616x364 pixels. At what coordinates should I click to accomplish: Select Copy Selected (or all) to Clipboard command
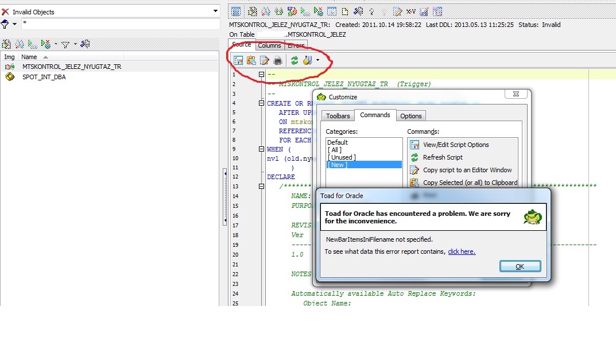click(x=463, y=183)
